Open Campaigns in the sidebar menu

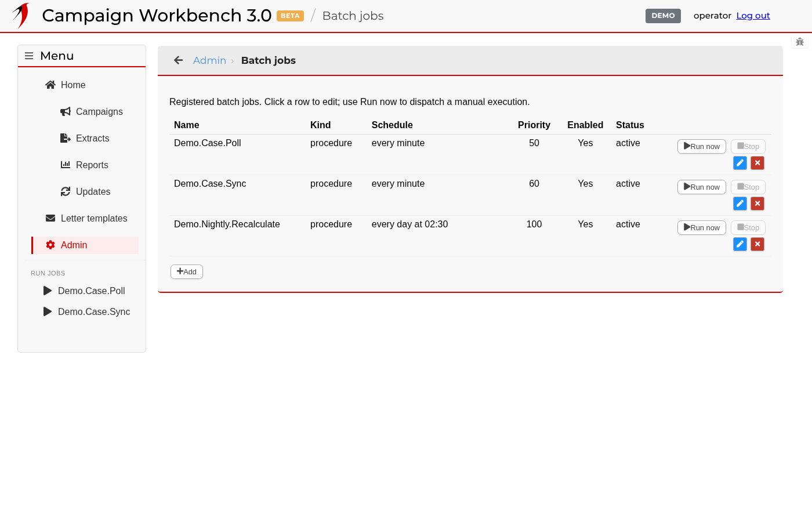point(91,111)
